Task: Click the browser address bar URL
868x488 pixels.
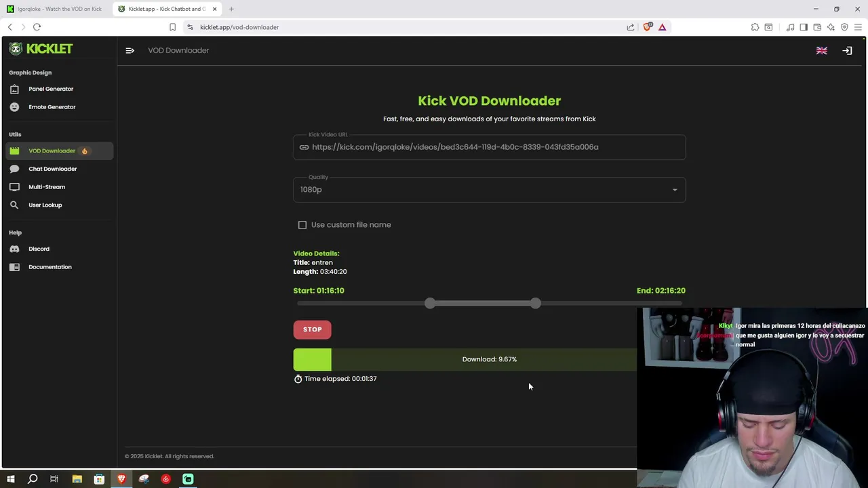Action: click(x=239, y=27)
